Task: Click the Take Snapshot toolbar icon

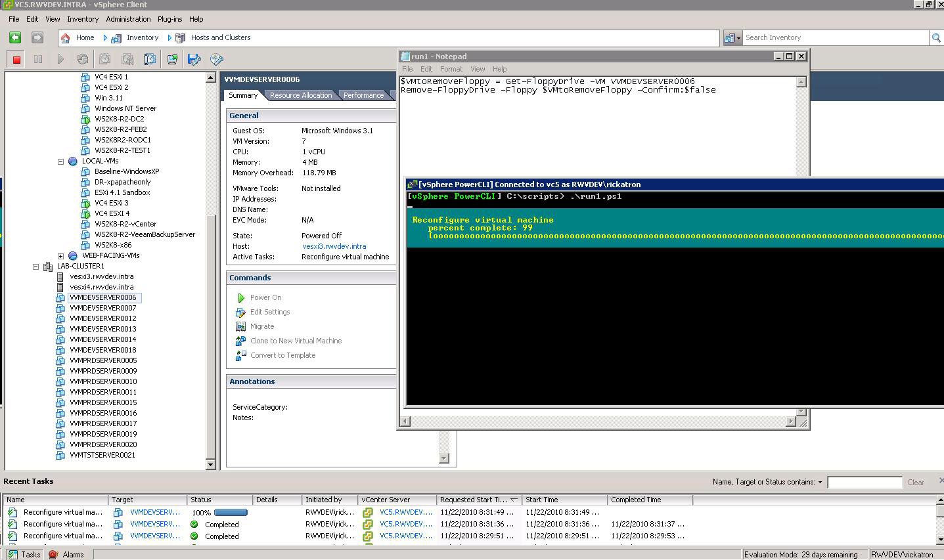Action: pyautogui.click(x=105, y=59)
